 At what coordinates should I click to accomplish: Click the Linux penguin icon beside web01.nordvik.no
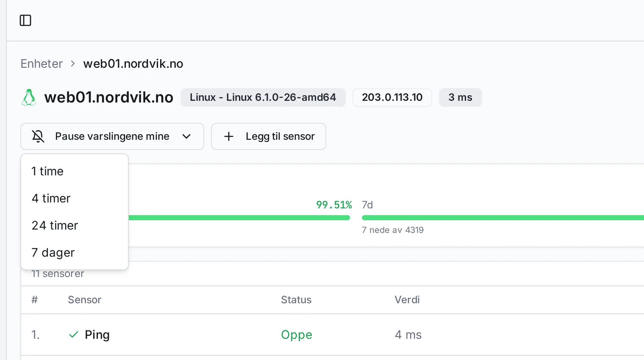tap(29, 97)
